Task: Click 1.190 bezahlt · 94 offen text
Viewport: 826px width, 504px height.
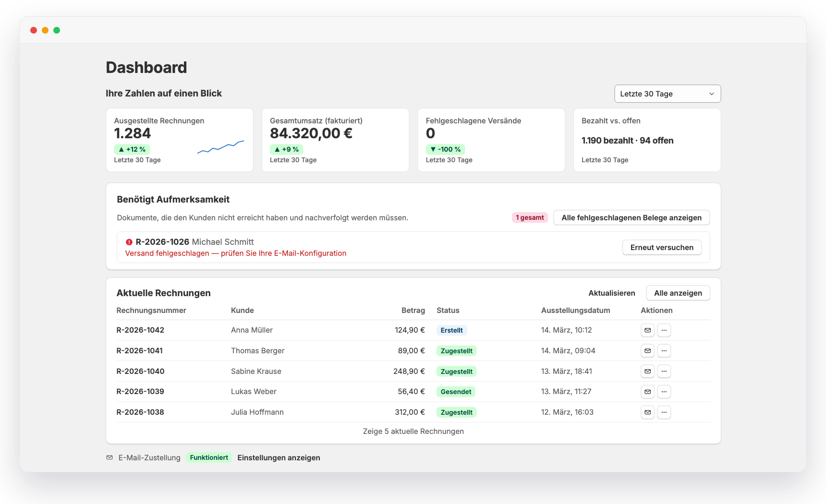Action: pyautogui.click(x=627, y=141)
